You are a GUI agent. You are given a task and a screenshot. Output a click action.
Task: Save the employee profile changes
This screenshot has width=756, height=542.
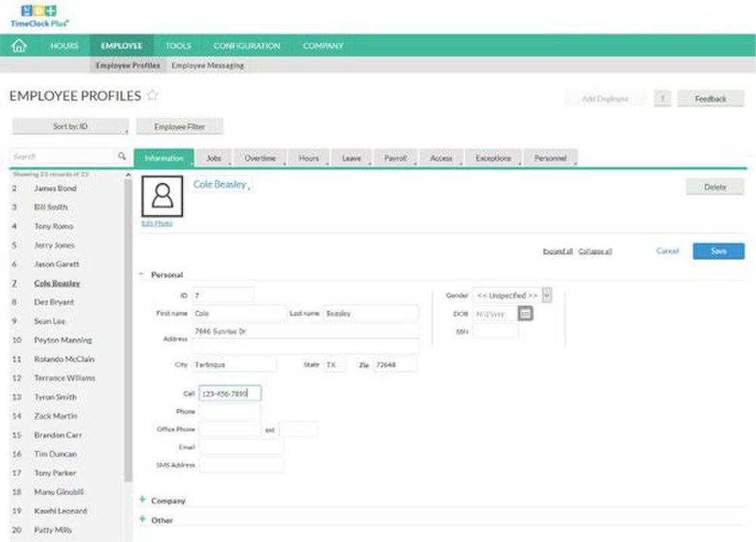(x=717, y=250)
